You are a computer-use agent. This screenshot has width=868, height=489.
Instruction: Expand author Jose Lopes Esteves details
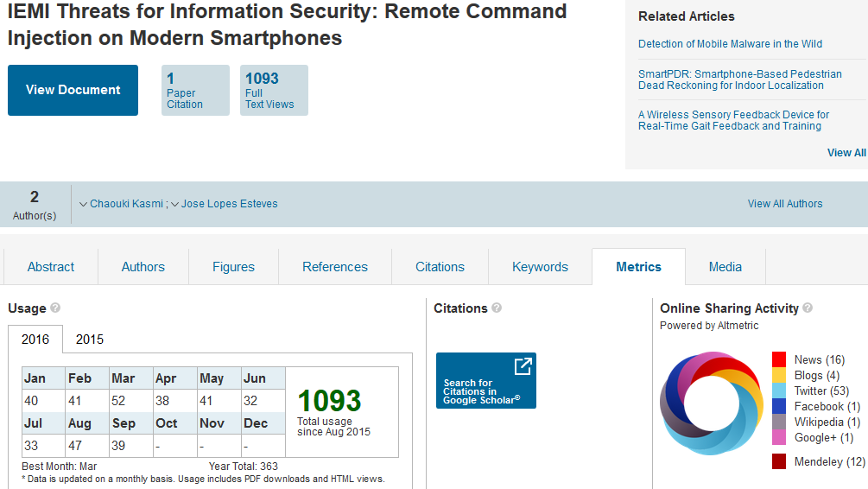click(225, 204)
